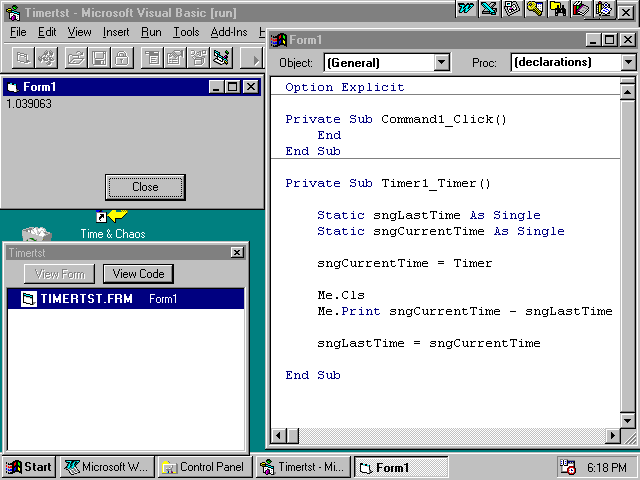Open the Time & Chaos desktop shortcut
The image size is (640, 480).
click(x=112, y=224)
